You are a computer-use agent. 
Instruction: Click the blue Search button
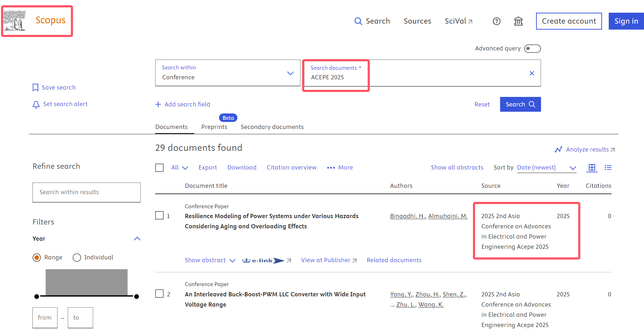click(520, 104)
